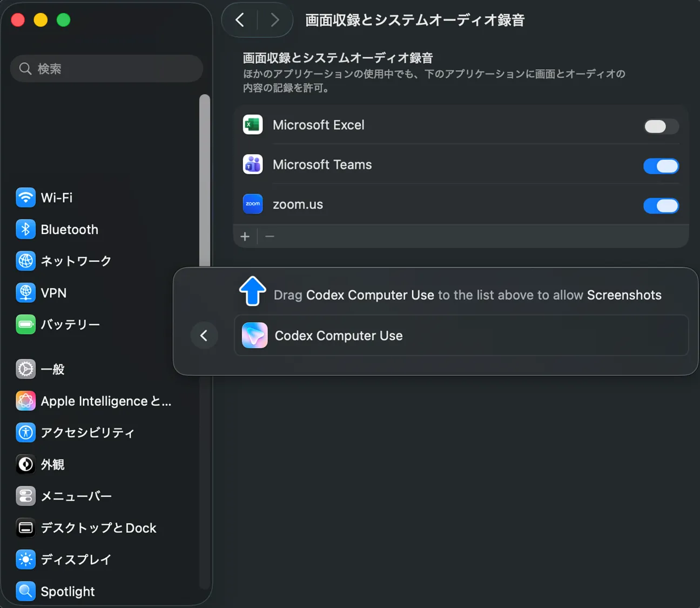Click the Apple Intelligence icon

tap(25, 401)
